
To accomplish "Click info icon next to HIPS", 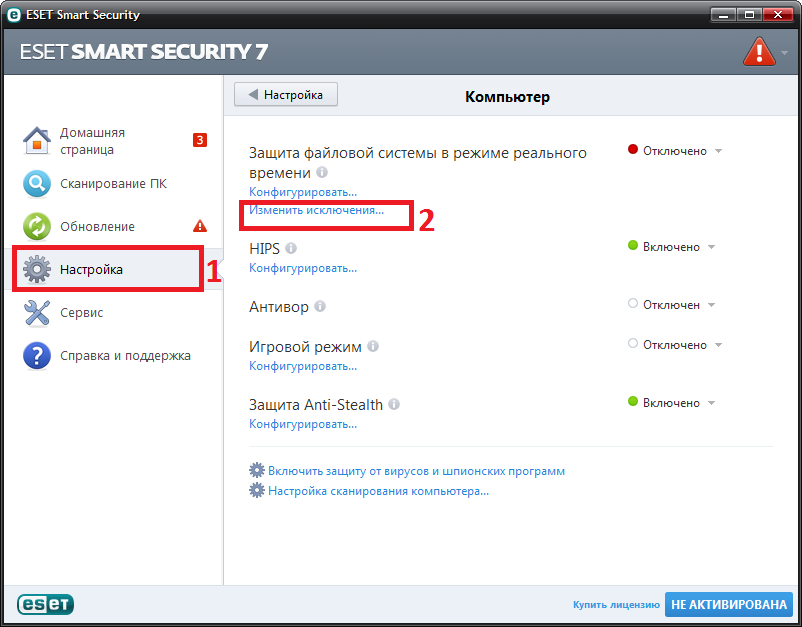I will (x=291, y=247).
